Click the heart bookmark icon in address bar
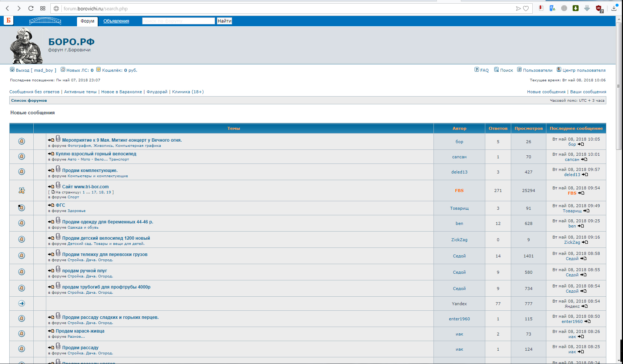Viewport: 623px width, 364px height. (x=526, y=9)
